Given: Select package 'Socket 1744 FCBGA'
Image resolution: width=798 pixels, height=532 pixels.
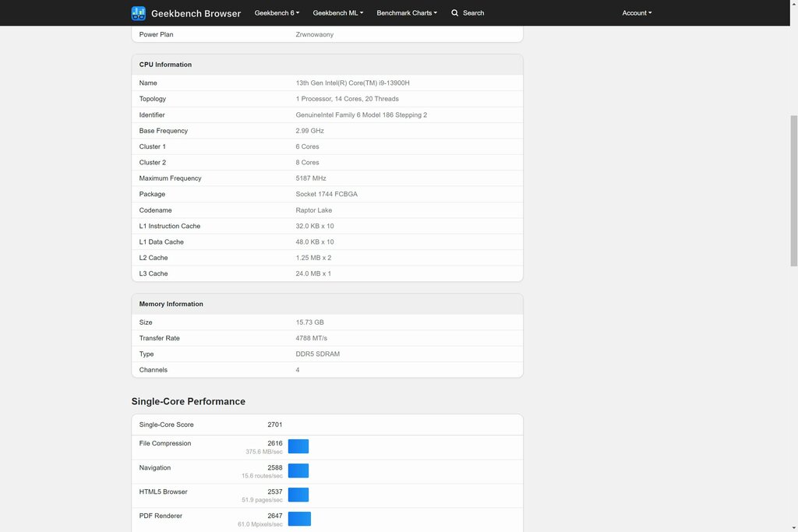Looking at the screenshot, I should tap(327, 194).
